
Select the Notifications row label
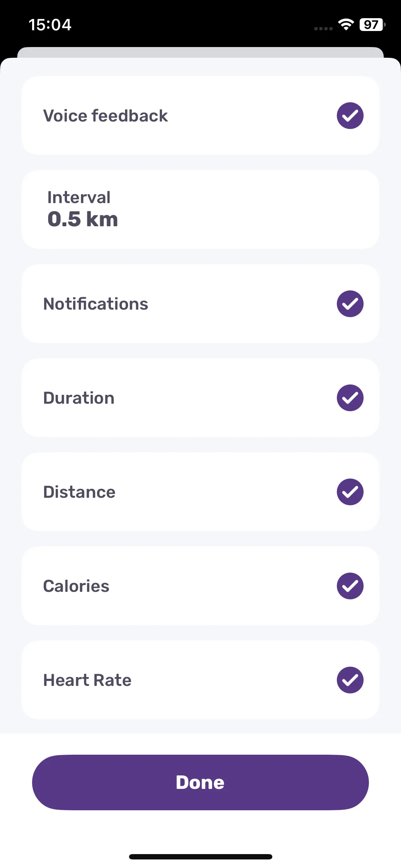[96, 304]
